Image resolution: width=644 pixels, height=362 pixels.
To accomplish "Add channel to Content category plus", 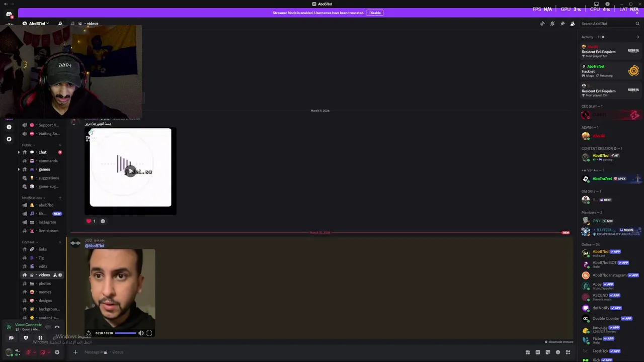I will point(60,242).
